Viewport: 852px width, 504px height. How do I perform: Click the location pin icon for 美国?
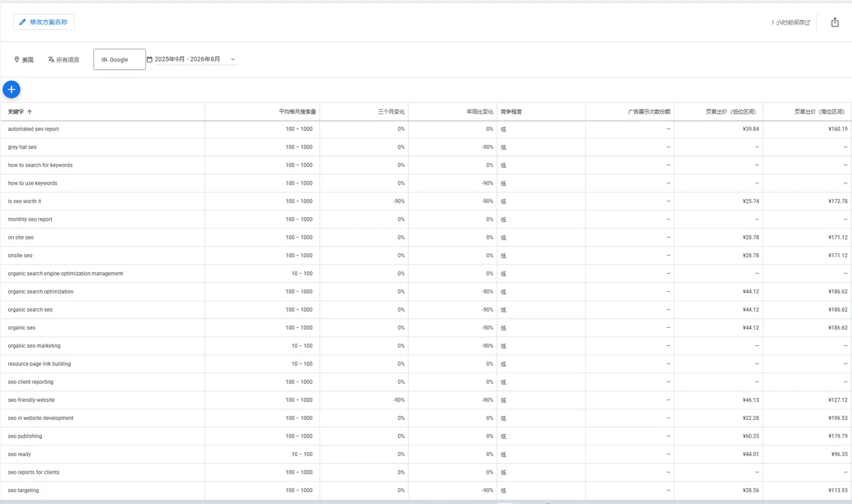(17, 59)
